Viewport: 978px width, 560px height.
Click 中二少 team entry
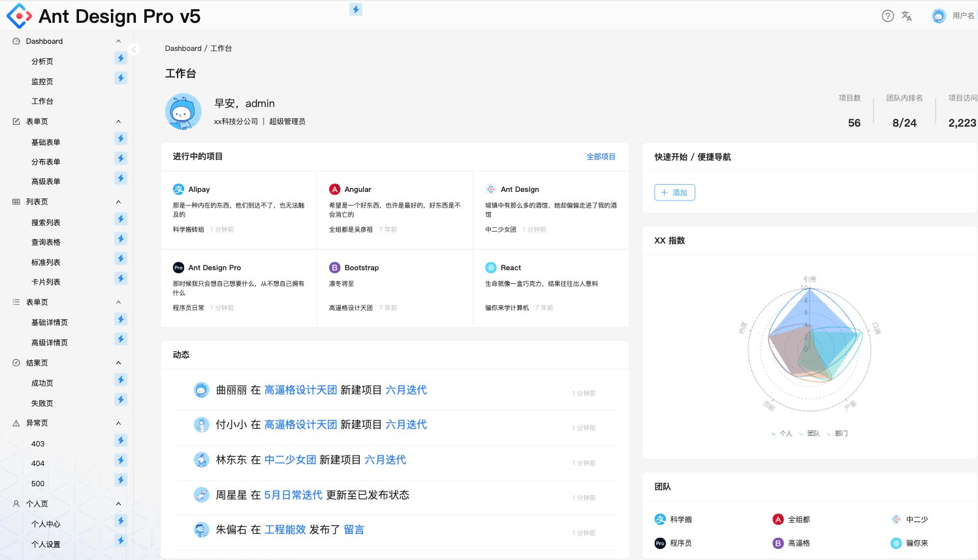click(909, 520)
